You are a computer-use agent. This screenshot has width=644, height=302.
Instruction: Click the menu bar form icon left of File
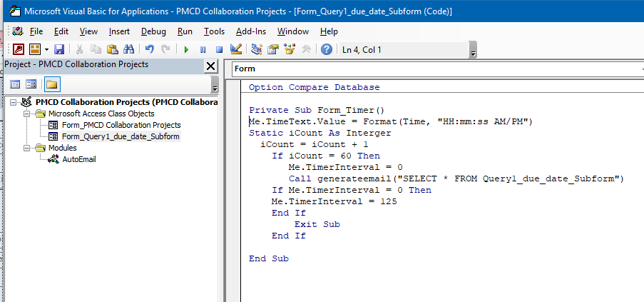click(18, 31)
